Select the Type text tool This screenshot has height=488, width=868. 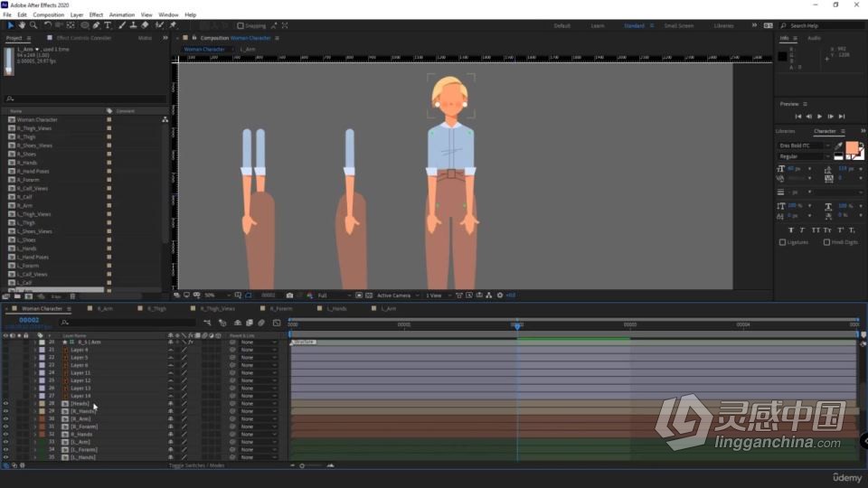(108, 25)
